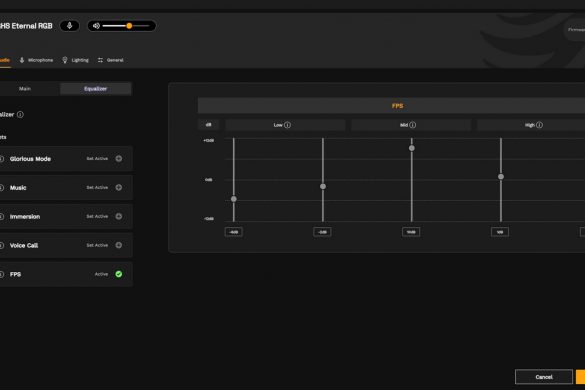
Task: Set the Immersion preset active
Action: pyautogui.click(x=97, y=216)
